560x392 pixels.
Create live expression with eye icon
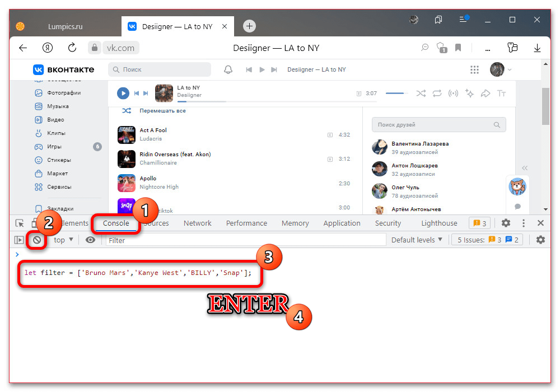[x=90, y=240]
